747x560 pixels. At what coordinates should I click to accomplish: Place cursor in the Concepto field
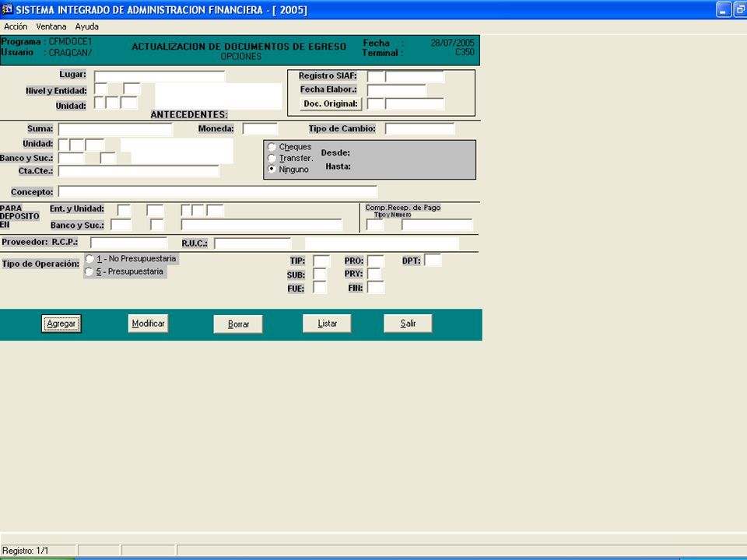[218, 192]
